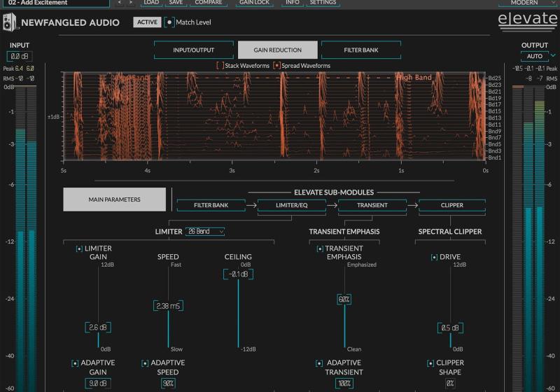
Task: Toggle the Limiter Gain enable box
Action: (x=79, y=248)
